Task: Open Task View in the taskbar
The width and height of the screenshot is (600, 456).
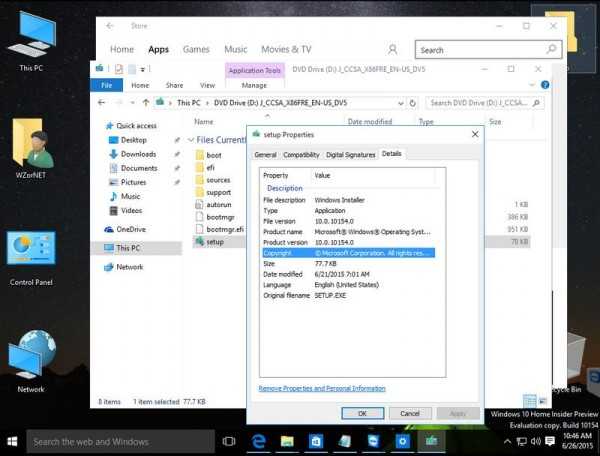Action: point(229,441)
